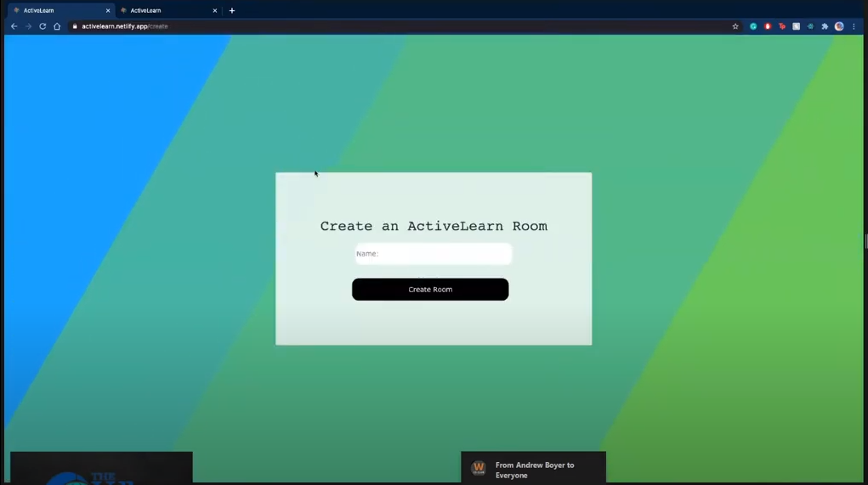View site info via the padlock icon

(x=75, y=26)
